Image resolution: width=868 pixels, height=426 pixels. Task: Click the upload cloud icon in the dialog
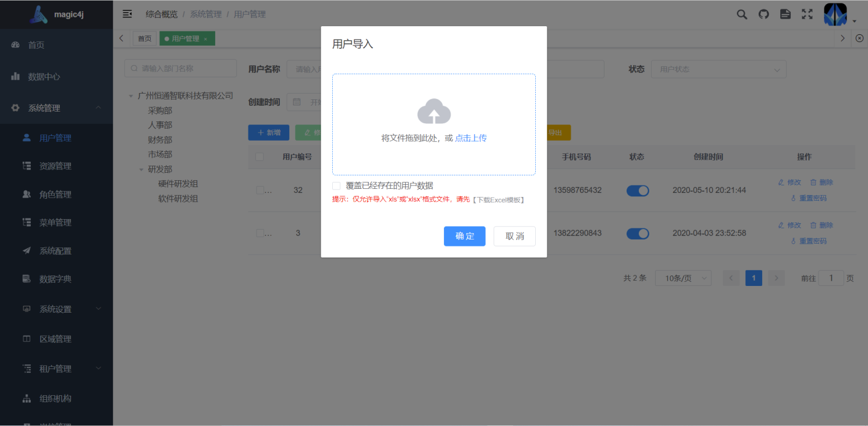coord(433,113)
